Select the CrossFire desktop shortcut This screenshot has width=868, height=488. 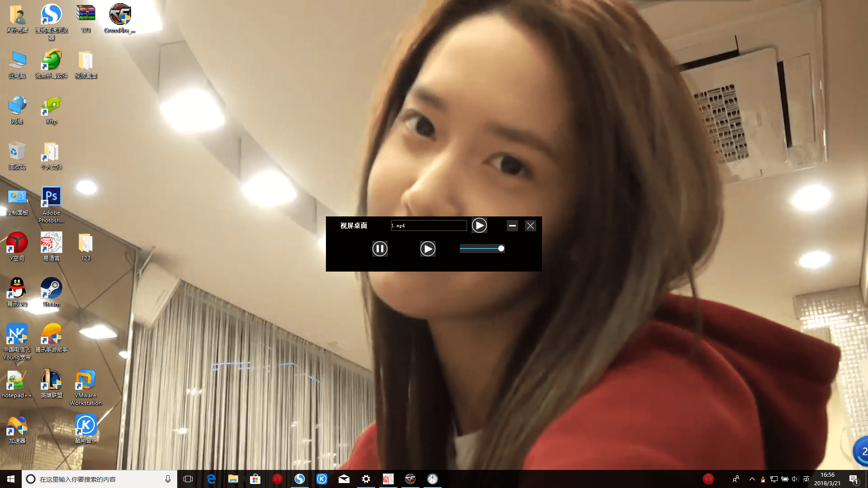point(120,19)
